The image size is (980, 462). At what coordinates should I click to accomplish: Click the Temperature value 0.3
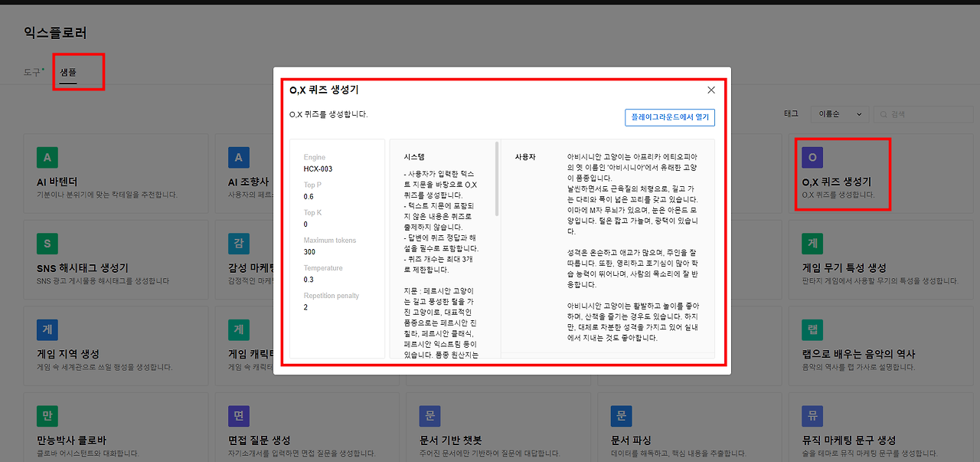click(309, 279)
